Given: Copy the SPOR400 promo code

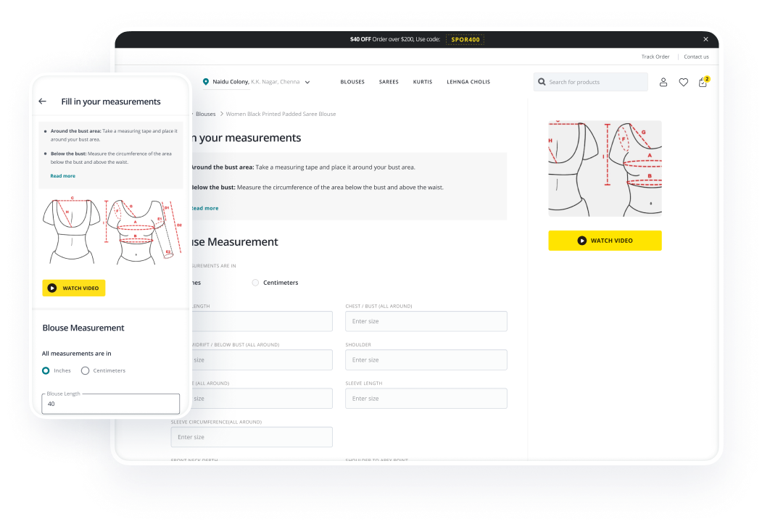Looking at the screenshot, I should coord(465,40).
